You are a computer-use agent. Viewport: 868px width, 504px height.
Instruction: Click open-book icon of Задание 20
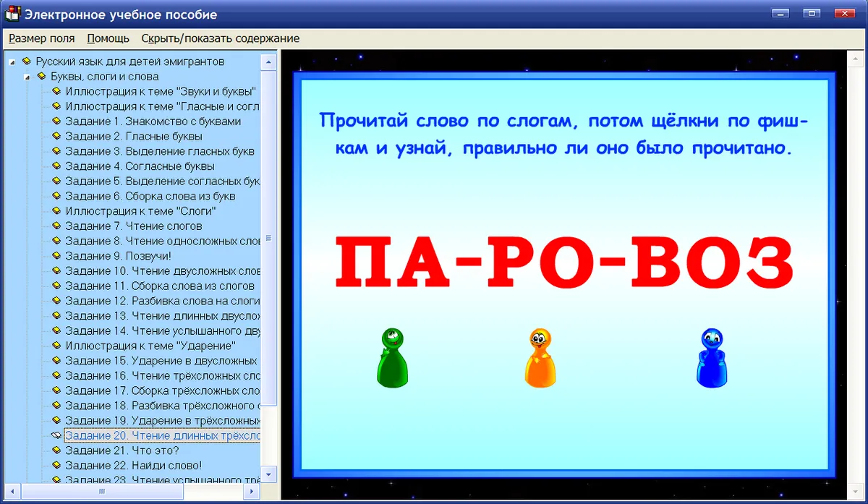56,435
